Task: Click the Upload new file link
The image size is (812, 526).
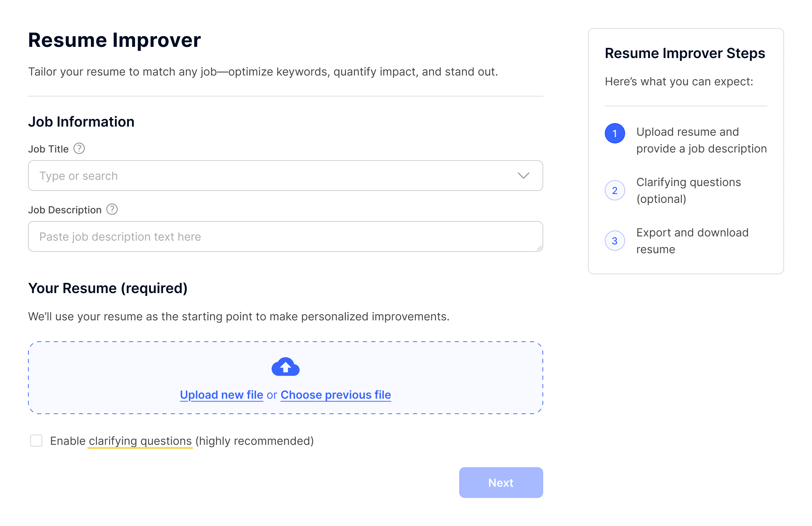Action: tap(221, 395)
